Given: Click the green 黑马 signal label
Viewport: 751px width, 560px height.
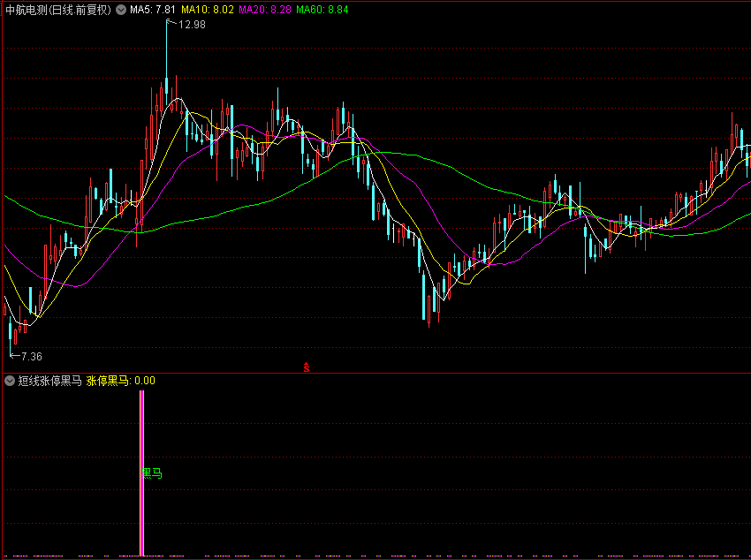Looking at the screenshot, I should coord(152,473).
